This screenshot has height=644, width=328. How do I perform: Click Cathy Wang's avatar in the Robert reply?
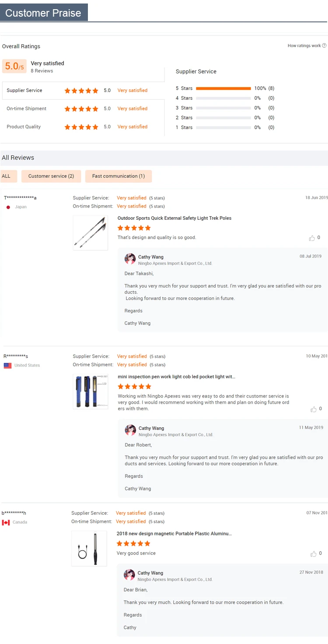point(130,430)
